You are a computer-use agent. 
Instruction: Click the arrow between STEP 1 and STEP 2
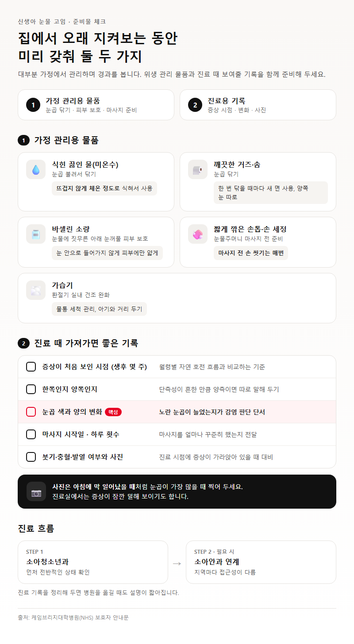tap(177, 563)
